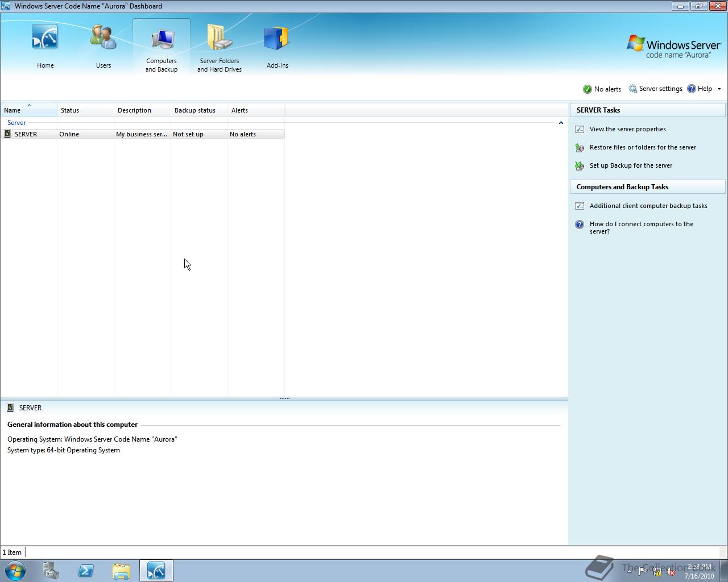The width and height of the screenshot is (728, 582).
Task: Click the Action Center flag tray icon
Action: coord(643,572)
